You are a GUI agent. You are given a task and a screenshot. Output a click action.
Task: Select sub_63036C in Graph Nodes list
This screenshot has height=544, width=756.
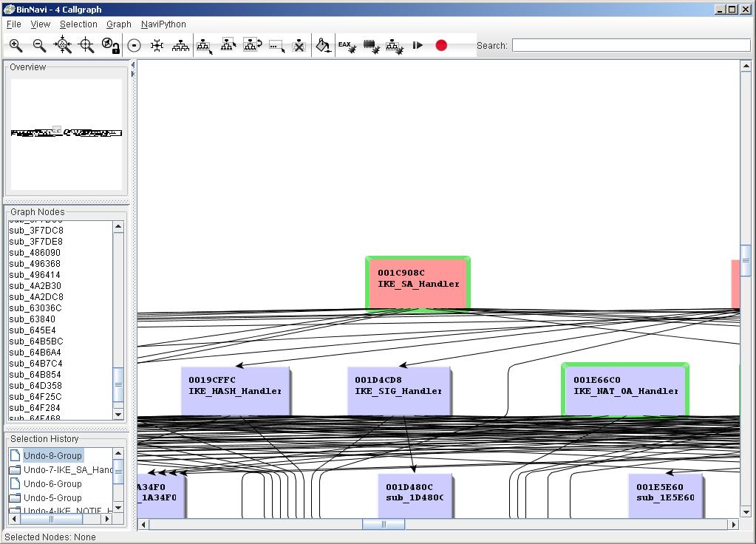[x=35, y=308]
